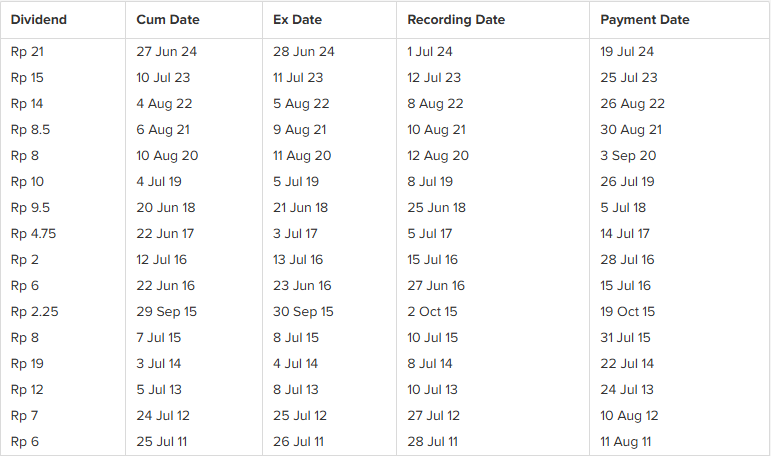Image resolution: width=771 pixels, height=456 pixels.
Task: Click the Payment Date column header
Action: click(645, 20)
